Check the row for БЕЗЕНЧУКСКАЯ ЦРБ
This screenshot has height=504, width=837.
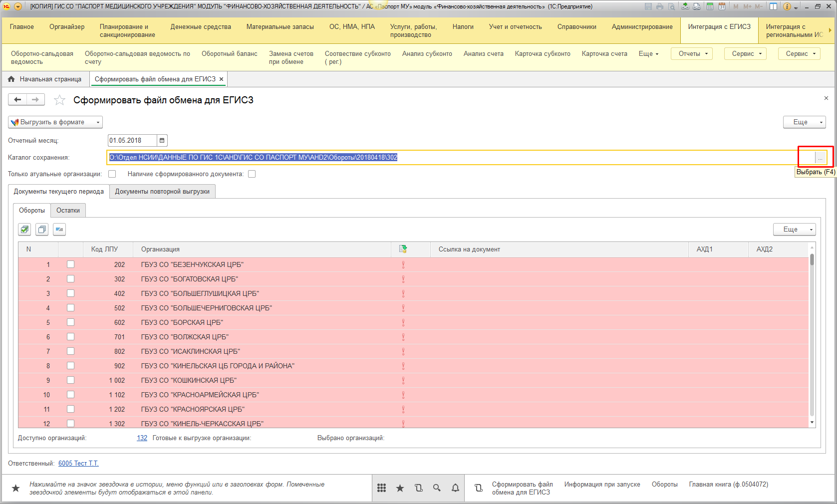[70, 264]
